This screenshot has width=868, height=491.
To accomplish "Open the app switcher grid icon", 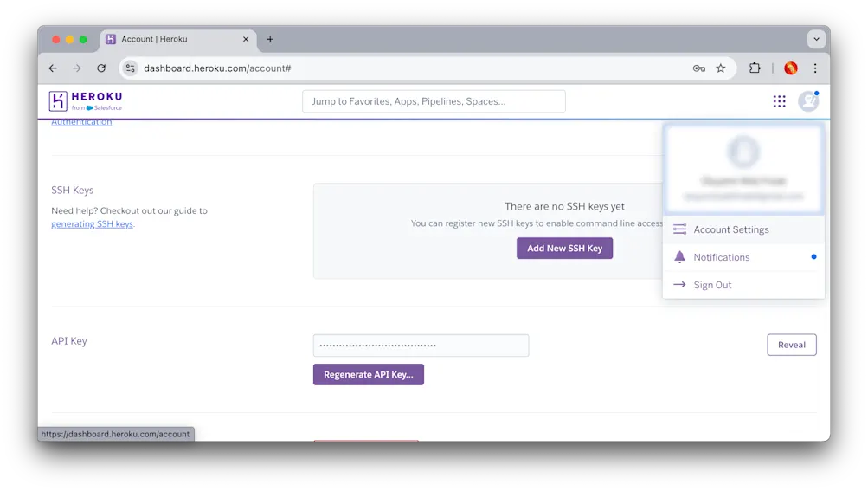I will 779,100.
